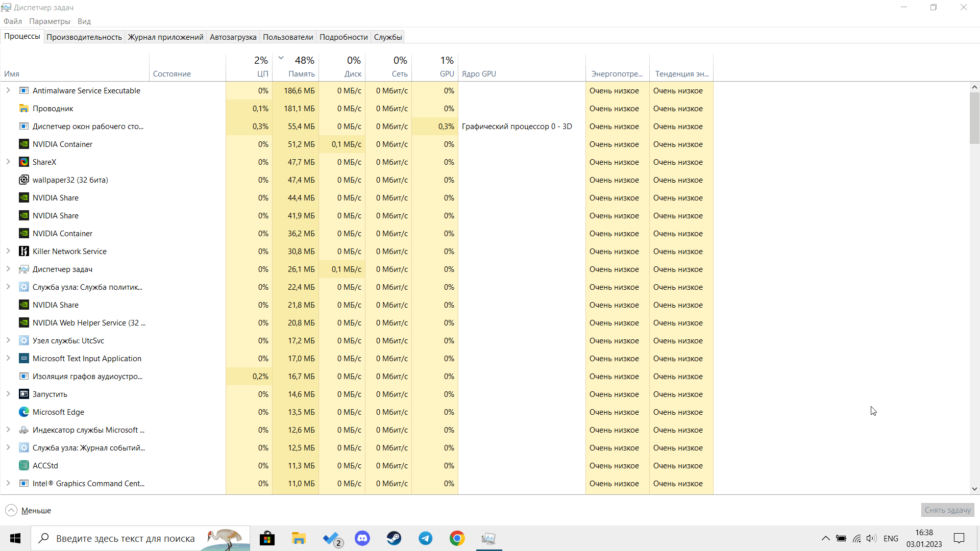The height and width of the screenshot is (551, 980).
Task: Expand Antimalware Service Executable process group
Action: (8, 90)
